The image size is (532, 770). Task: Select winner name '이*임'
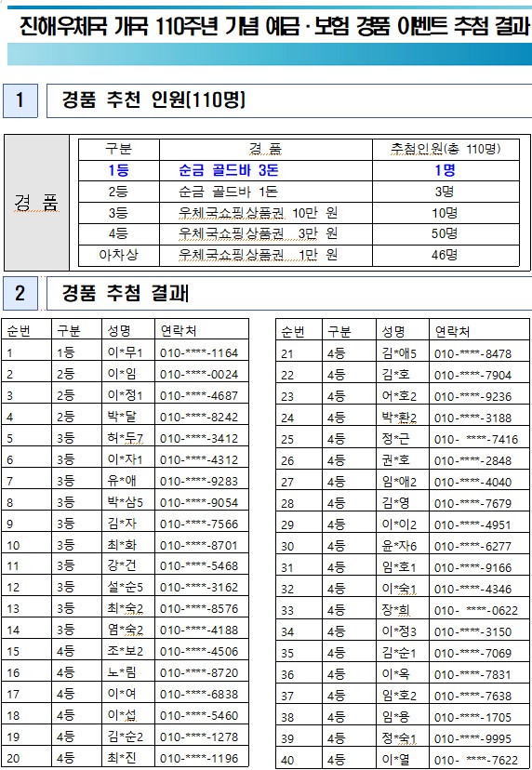click(121, 374)
